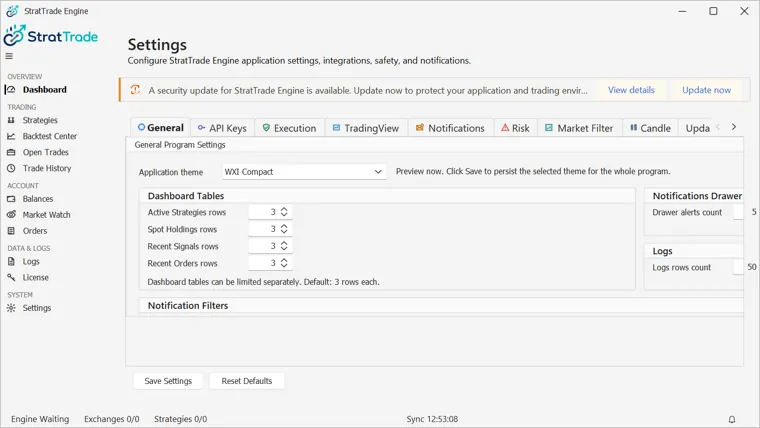Click the Recent Signals rows stepper
This screenshot has width=760, height=428.
tap(284, 246)
